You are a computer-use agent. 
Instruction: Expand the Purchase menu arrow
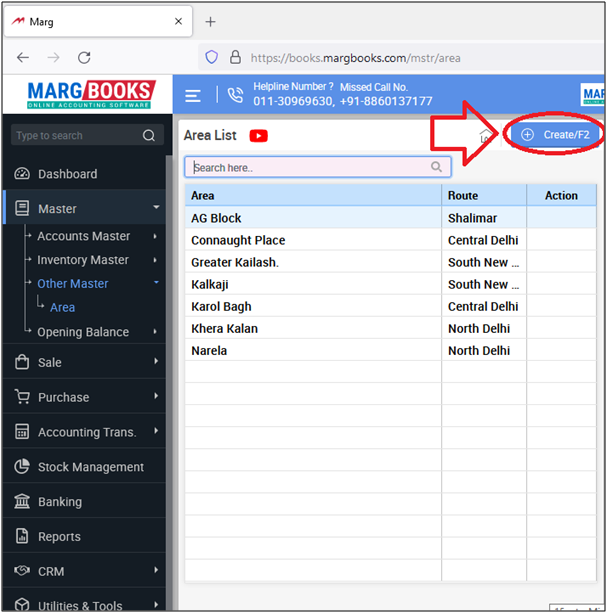[156, 396]
